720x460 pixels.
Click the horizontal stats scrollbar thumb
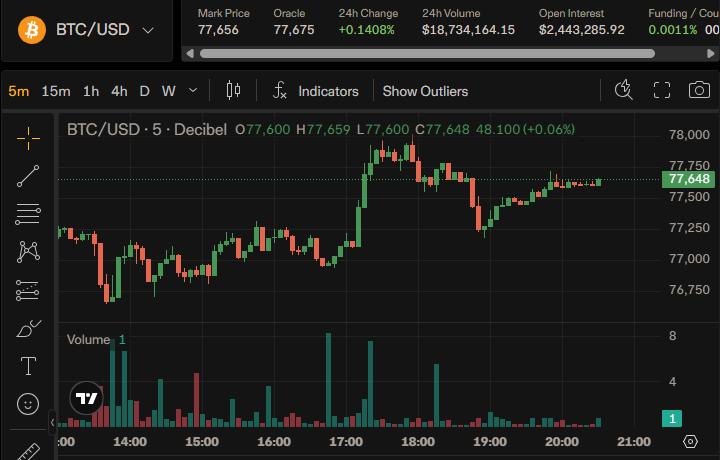coord(428,54)
